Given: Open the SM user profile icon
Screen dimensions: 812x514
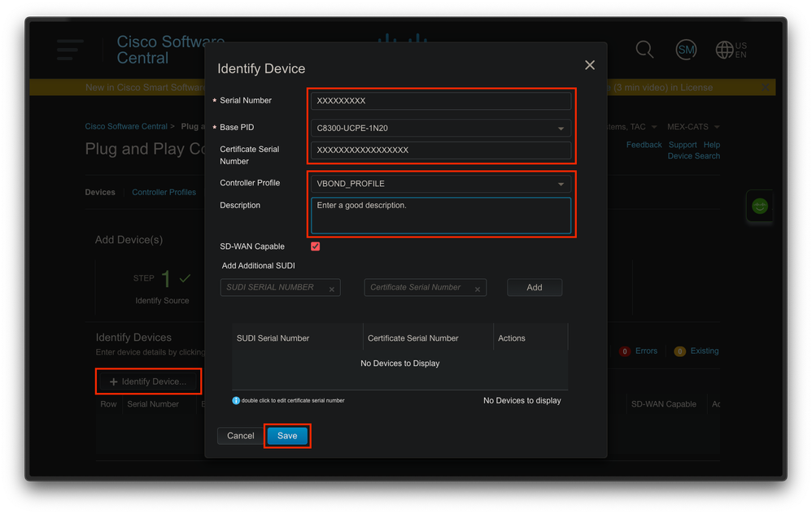Looking at the screenshot, I should [686, 50].
